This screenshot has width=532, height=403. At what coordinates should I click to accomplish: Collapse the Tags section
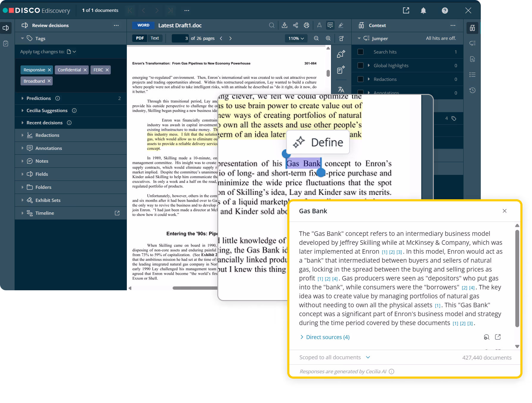pyautogui.click(x=22, y=38)
